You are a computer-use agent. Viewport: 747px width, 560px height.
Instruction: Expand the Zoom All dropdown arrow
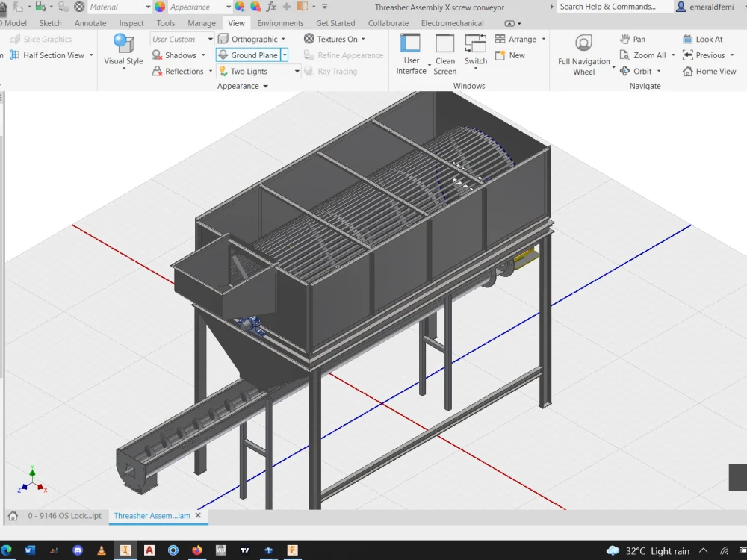(x=673, y=55)
